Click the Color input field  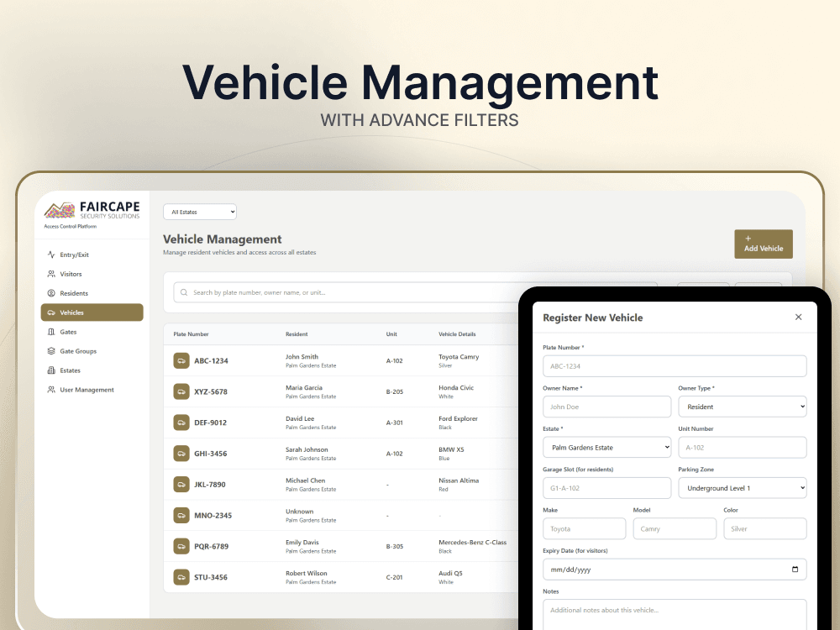pyautogui.click(x=765, y=528)
